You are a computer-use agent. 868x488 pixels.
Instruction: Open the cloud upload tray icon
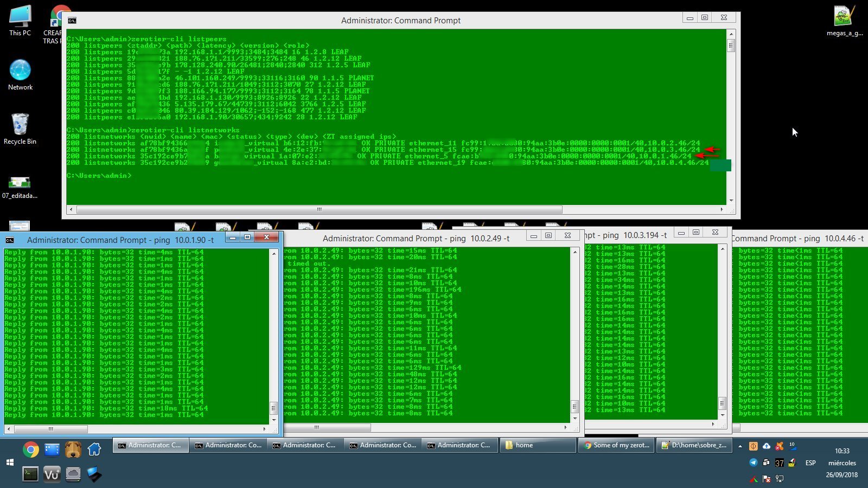(767, 446)
